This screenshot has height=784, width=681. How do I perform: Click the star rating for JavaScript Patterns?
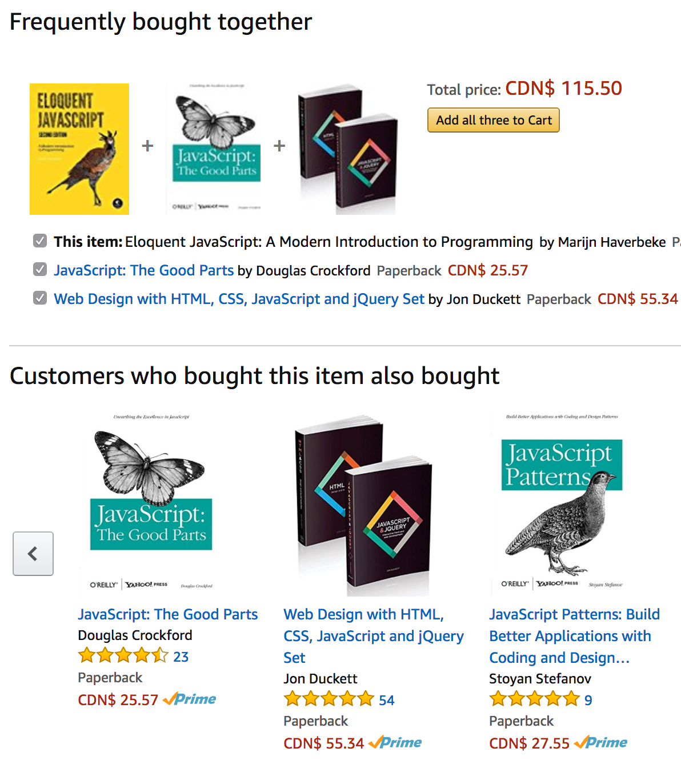point(535,699)
